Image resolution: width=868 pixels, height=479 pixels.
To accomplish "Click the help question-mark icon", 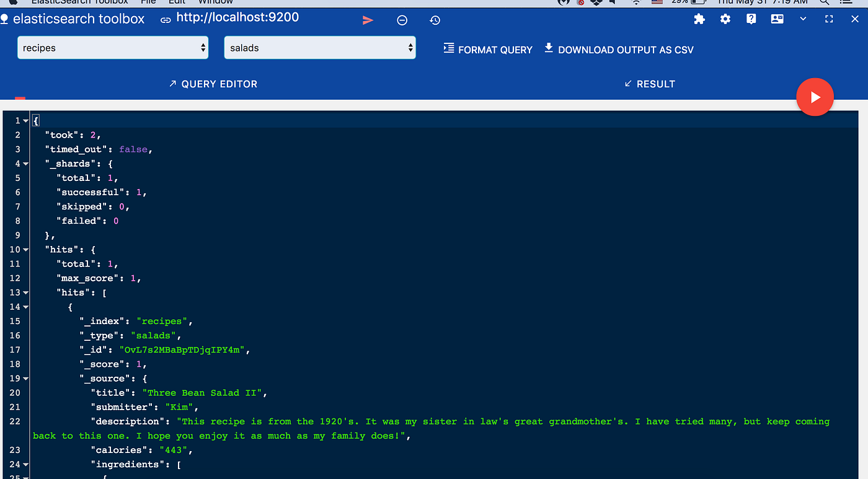I will click(x=751, y=19).
